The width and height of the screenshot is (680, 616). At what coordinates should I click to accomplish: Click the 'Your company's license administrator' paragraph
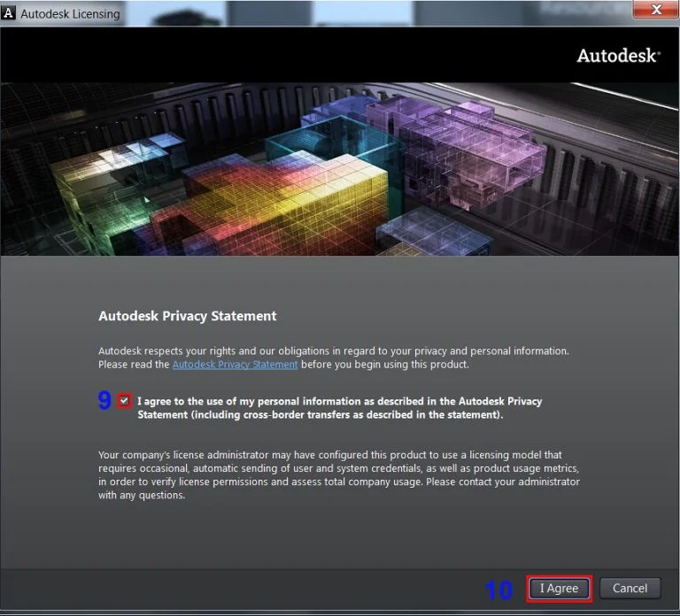point(339,474)
